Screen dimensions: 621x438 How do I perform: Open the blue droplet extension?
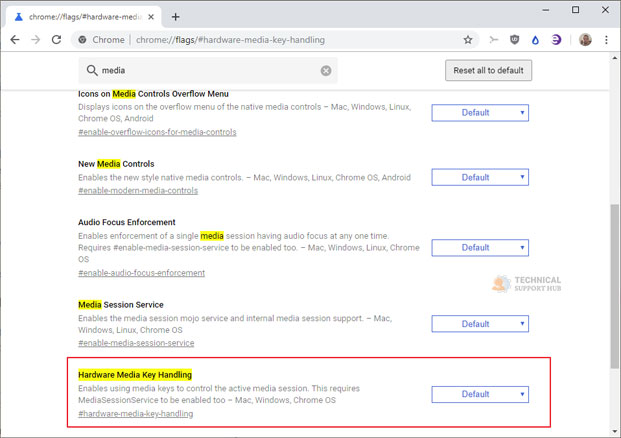535,40
